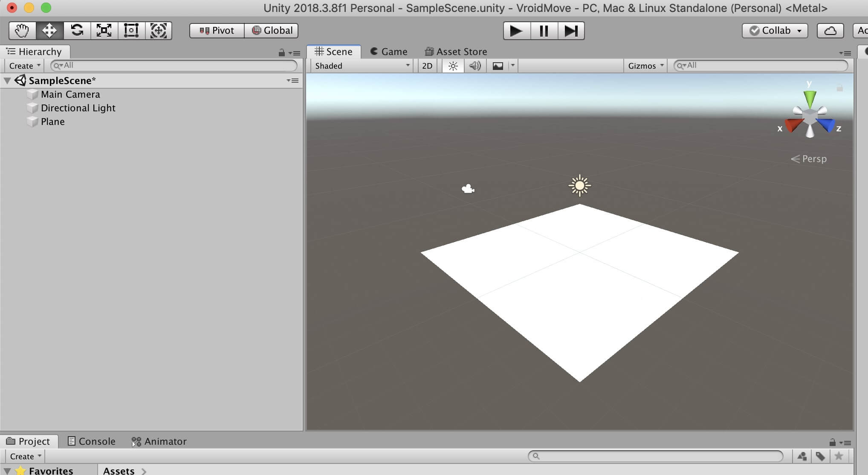The width and height of the screenshot is (868, 475).
Task: Click the gizmo center cube
Action: click(x=810, y=116)
